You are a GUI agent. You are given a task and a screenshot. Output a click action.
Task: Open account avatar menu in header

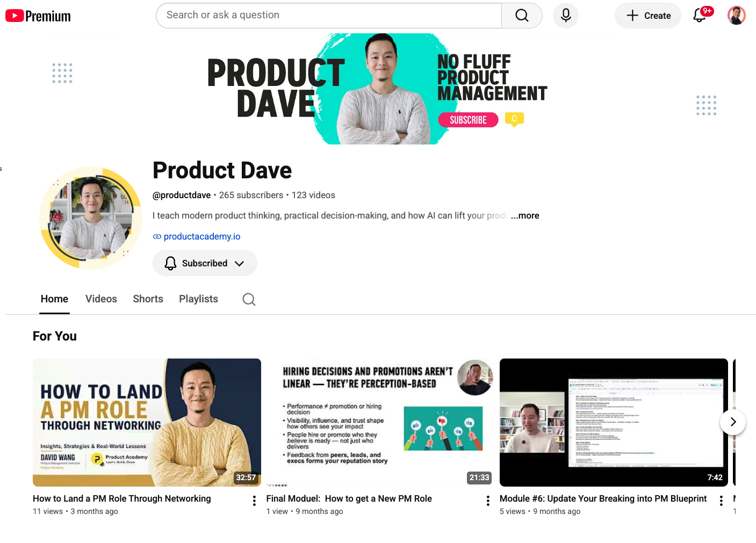pyautogui.click(x=737, y=16)
